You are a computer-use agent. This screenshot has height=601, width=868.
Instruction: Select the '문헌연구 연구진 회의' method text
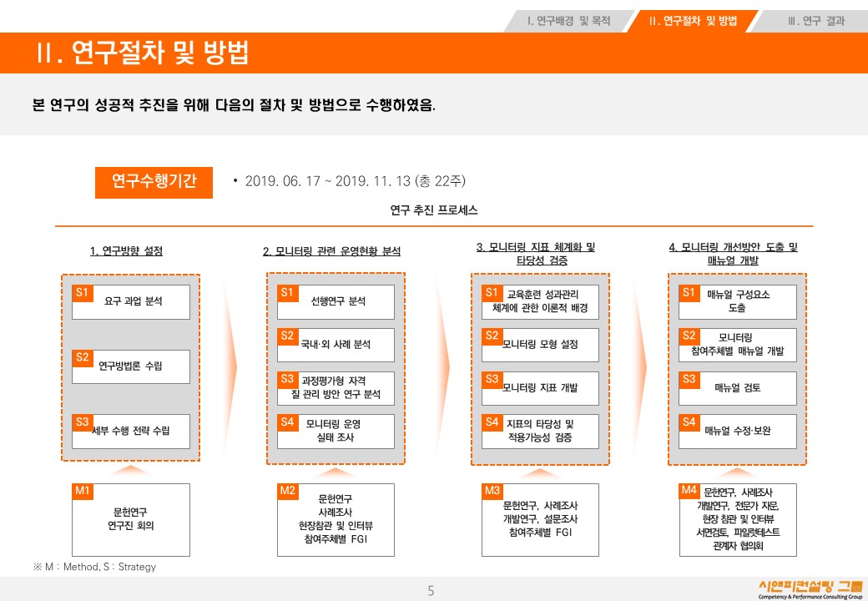(131, 519)
